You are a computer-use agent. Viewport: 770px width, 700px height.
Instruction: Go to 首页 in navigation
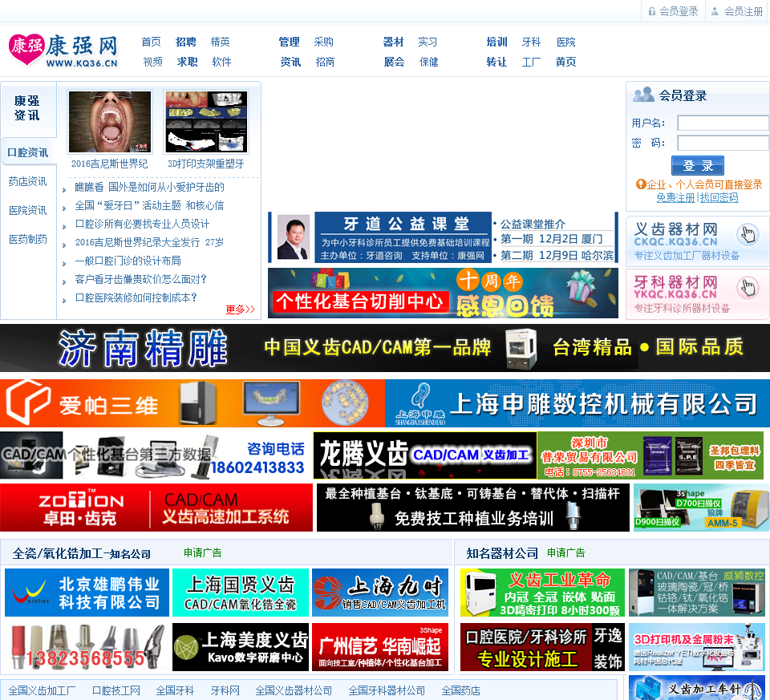tap(152, 42)
